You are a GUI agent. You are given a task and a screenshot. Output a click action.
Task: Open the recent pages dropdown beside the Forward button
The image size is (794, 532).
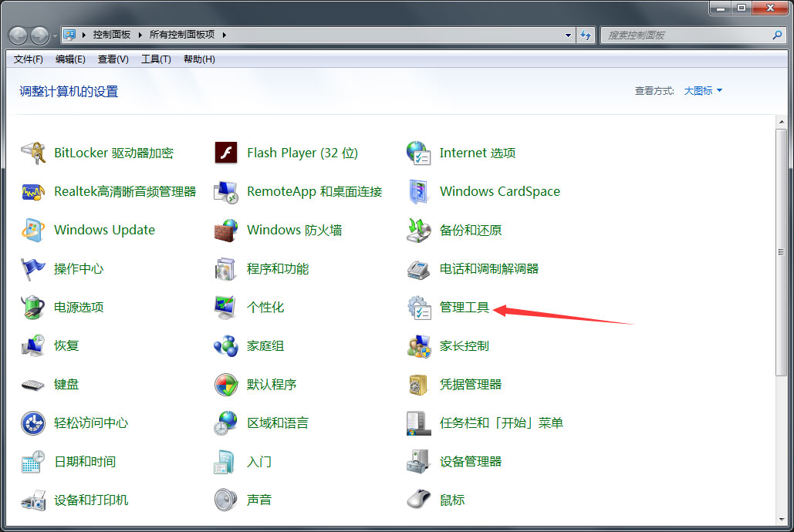(x=56, y=36)
